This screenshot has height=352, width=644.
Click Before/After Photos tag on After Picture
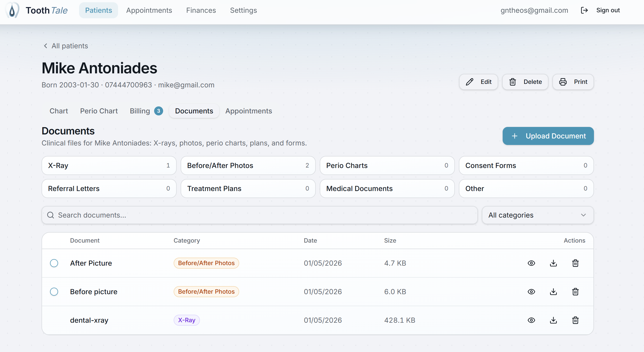pos(206,263)
